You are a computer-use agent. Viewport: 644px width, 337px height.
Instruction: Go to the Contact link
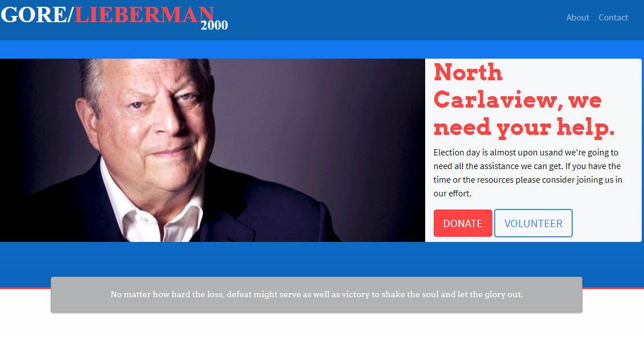coord(613,18)
